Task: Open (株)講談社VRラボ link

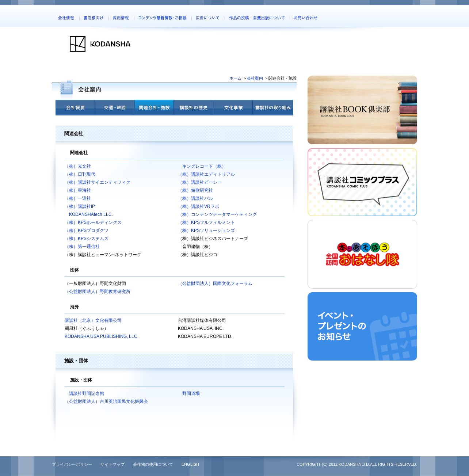Action: (x=199, y=206)
